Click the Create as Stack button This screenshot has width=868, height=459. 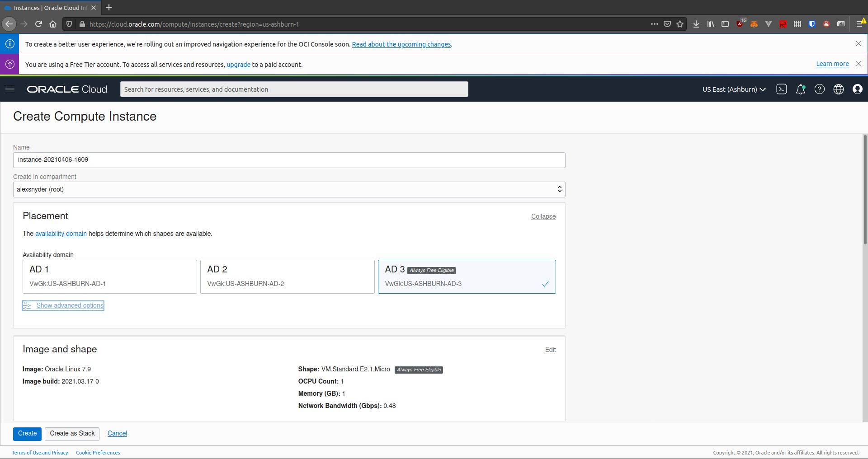[x=72, y=434]
